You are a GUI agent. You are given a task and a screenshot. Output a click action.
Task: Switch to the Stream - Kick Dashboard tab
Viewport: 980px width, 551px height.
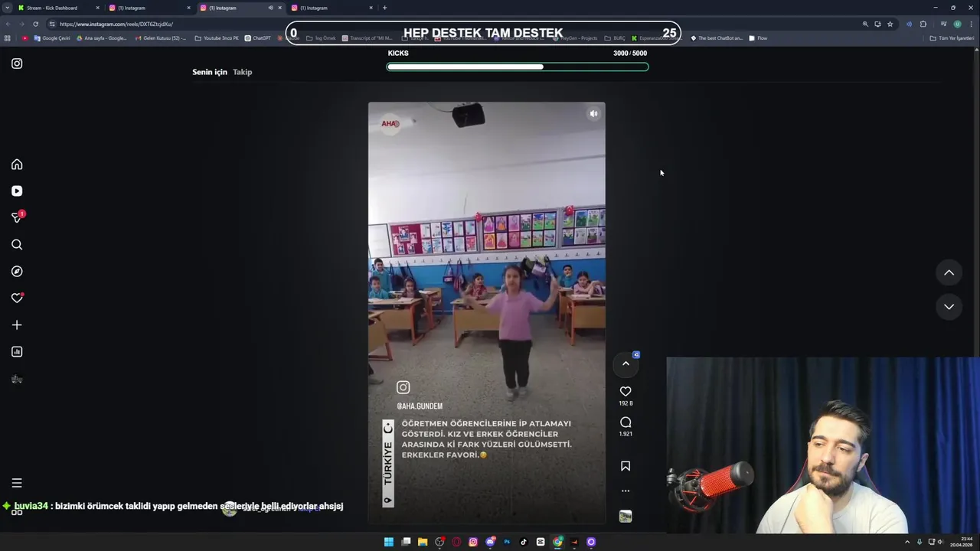point(57,8)
